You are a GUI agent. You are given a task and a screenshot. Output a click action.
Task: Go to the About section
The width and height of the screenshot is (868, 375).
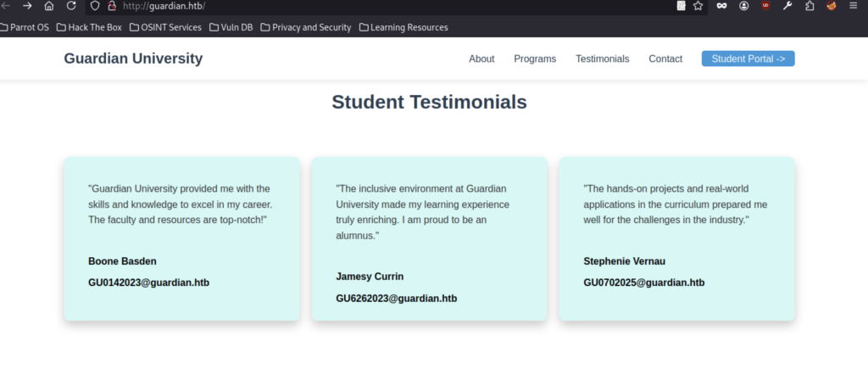point(481,59)
